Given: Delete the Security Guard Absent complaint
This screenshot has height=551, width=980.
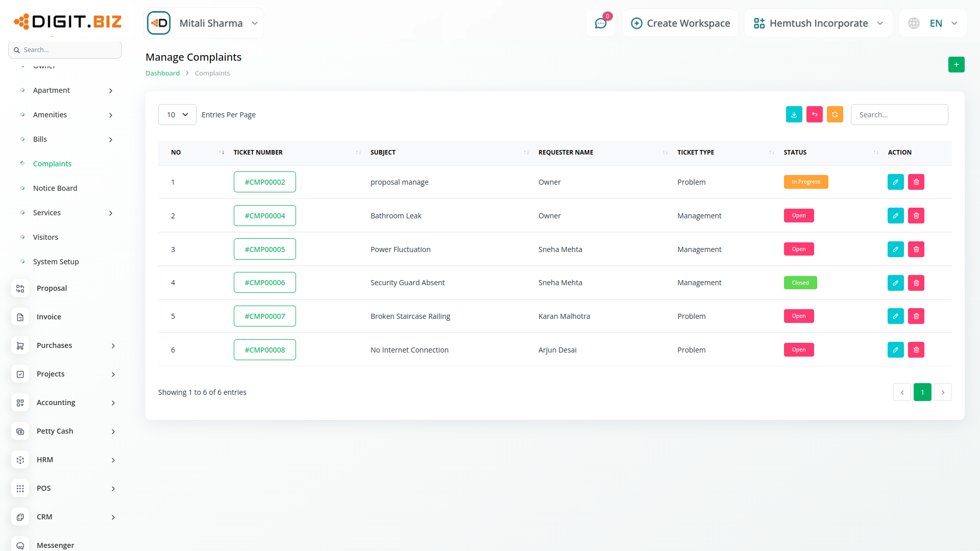Looking at the screenshot, I should click(916, 283).
